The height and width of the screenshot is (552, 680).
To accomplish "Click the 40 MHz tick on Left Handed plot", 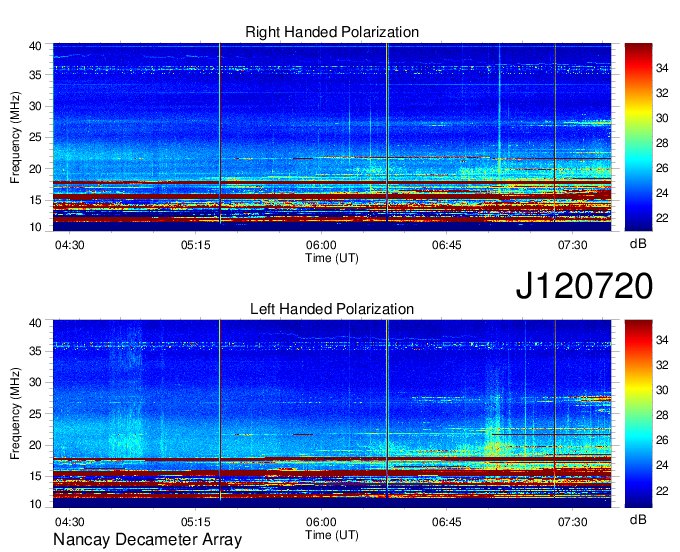I will (x=35, y=323).
